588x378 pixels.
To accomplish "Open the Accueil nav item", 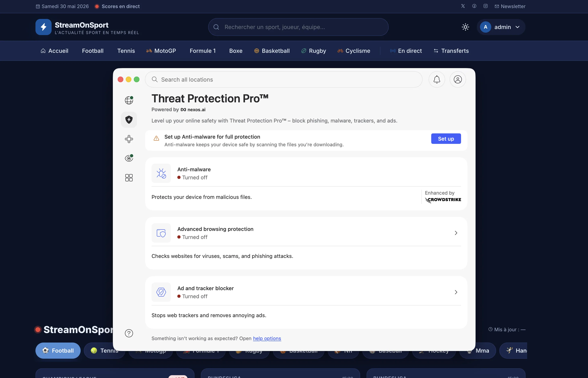I will tap(54, 51).
